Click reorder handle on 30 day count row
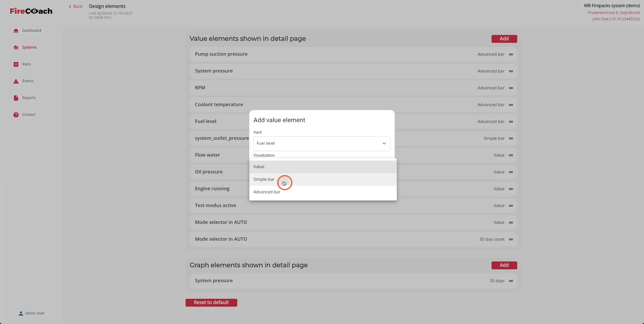The image size is (644, 324). [x=511, y=239]
